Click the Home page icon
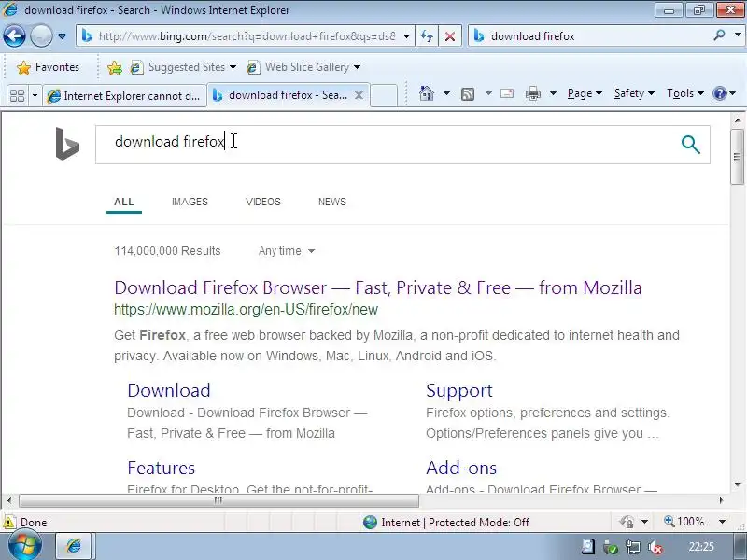This screenshot has height=560, width=747. [x=427, y=93]
